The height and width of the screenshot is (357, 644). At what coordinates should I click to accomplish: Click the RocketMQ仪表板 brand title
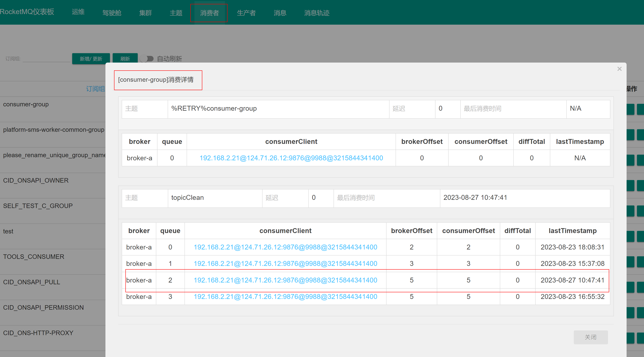[27, 12]
